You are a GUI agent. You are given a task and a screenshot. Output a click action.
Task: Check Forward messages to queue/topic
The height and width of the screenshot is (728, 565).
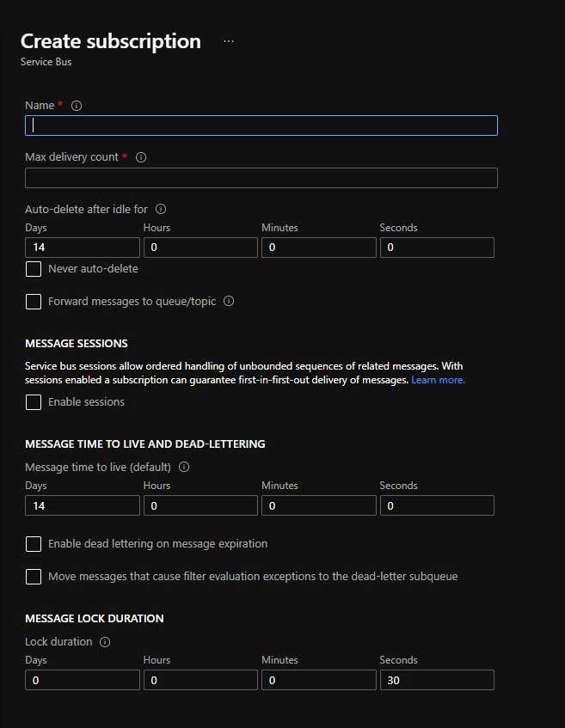pyautogui.click(x=34, y=302)
